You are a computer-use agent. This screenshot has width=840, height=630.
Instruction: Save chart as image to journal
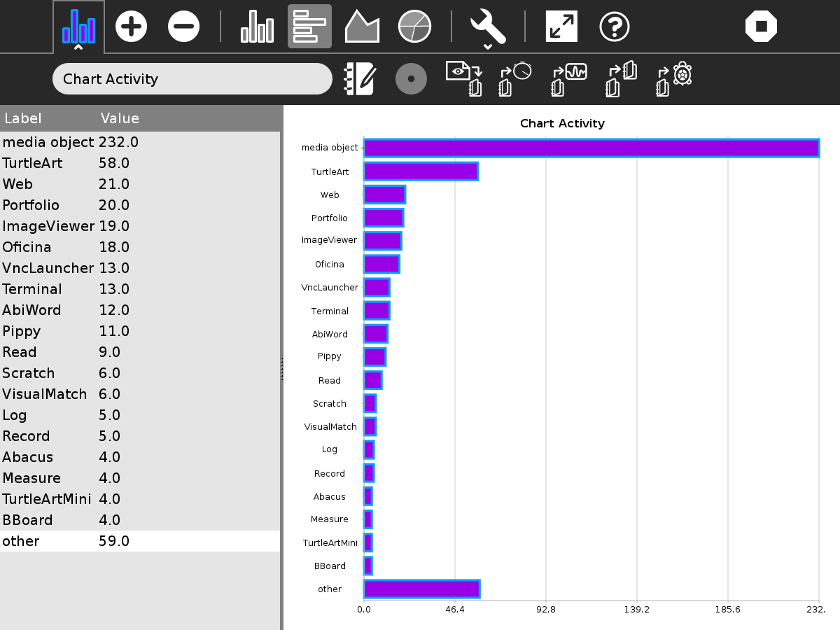coord(464,78)
